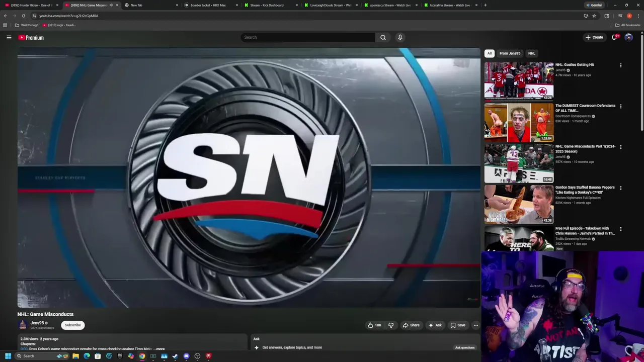Click the search magnifier button
The height and width of the screenshot is (362, 644).
coord(383,37)
